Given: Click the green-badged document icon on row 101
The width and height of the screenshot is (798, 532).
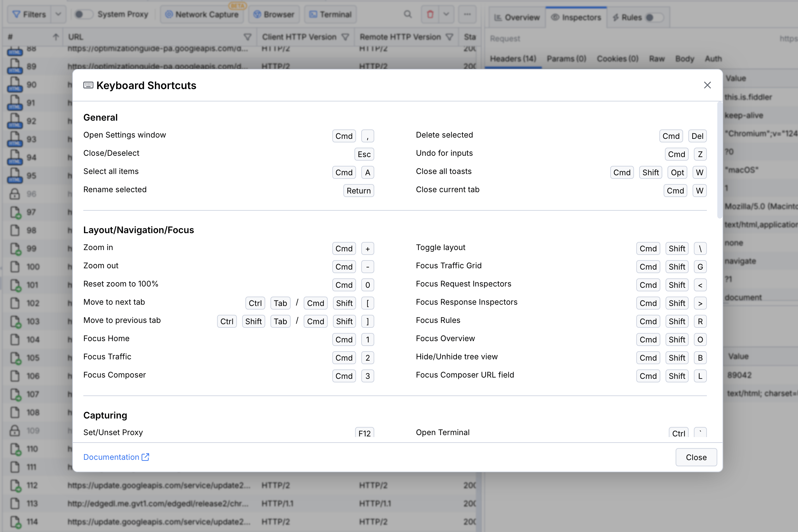Looking at the screenshot, I should [15, 285].
